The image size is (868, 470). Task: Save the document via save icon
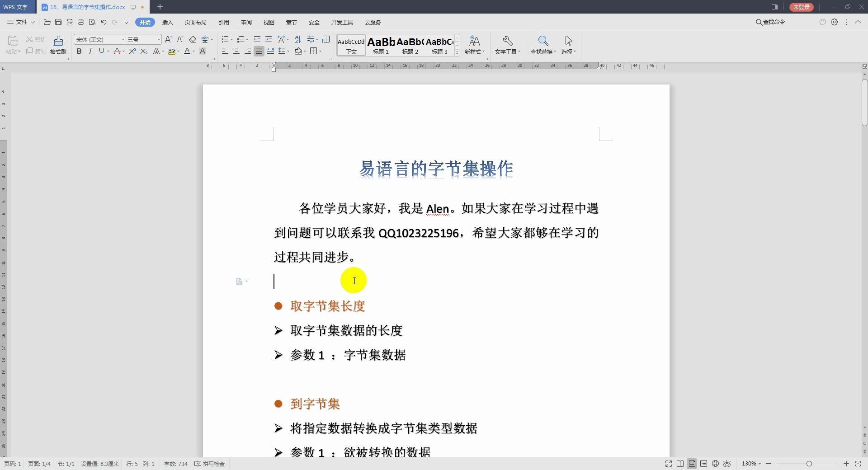58,22
